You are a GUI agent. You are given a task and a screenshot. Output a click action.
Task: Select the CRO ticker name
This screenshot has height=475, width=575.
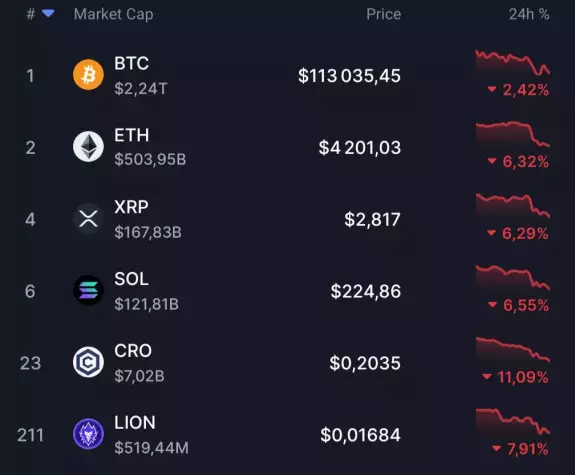coord(133,351)
